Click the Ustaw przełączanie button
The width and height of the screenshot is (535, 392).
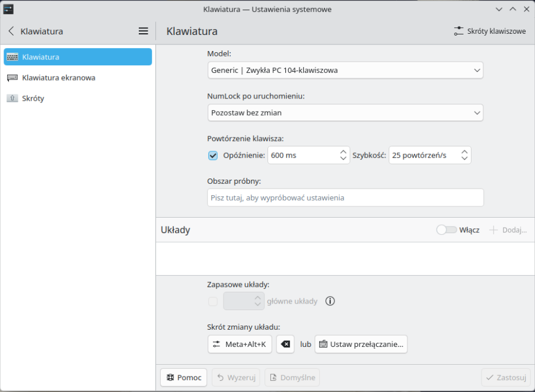tap(361, 344)
